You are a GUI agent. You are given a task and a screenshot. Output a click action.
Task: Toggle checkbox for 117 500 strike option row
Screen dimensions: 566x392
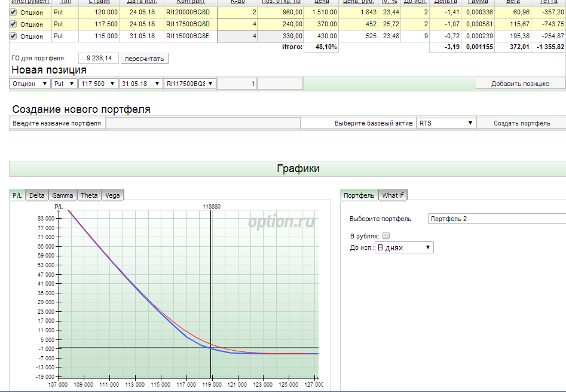(x=14, y=24)
